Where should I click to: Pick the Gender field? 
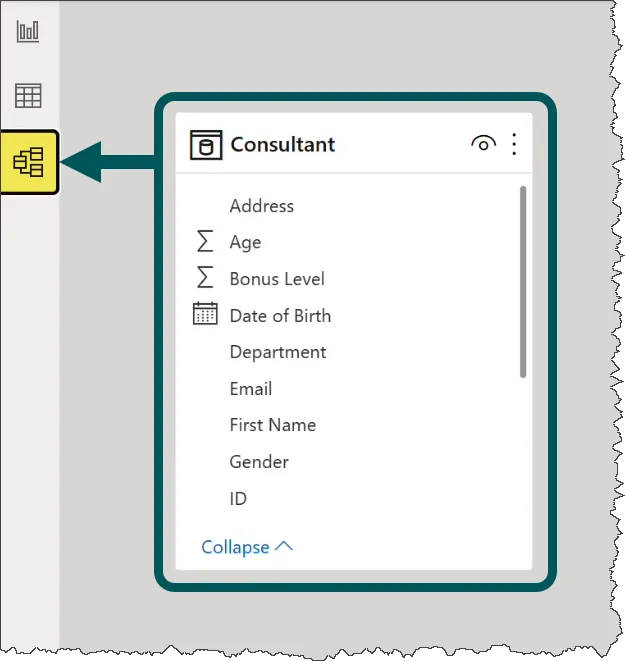[259, 462]
